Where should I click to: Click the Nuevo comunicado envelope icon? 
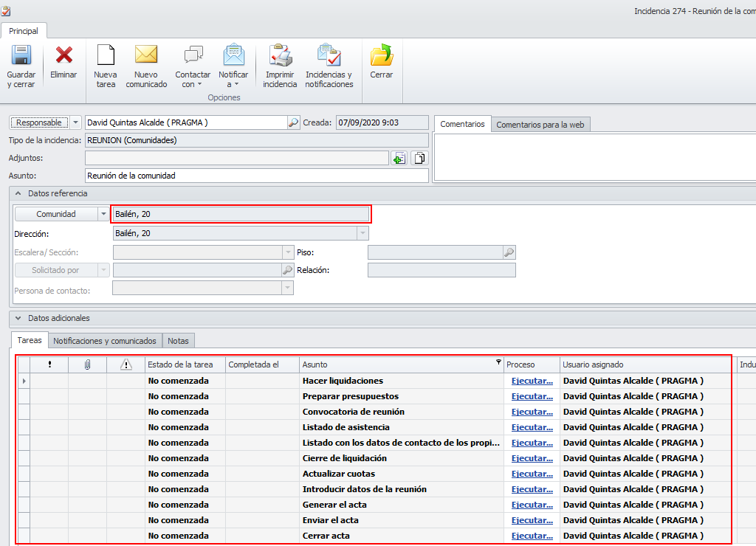pyautogui.click(x=146, y=56)
